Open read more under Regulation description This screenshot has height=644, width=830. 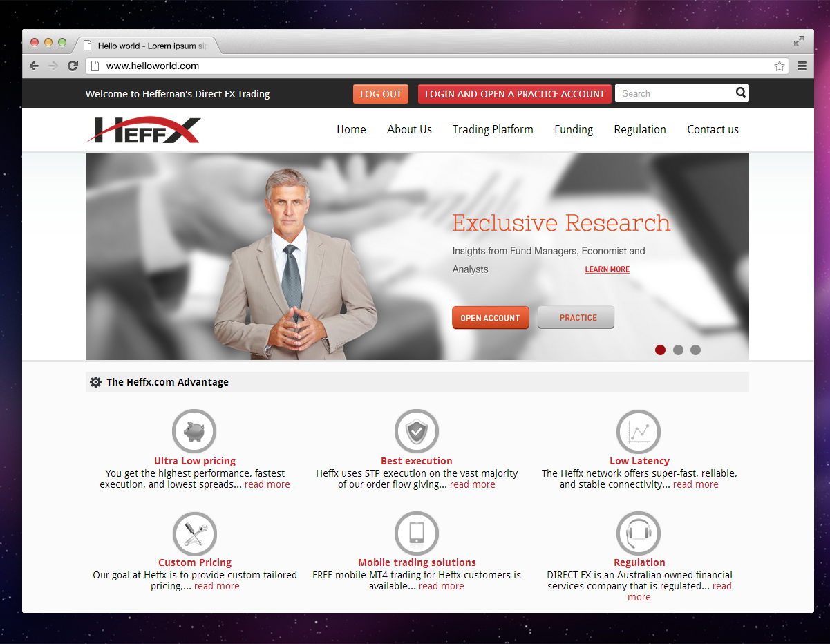(x=721, y=586)
